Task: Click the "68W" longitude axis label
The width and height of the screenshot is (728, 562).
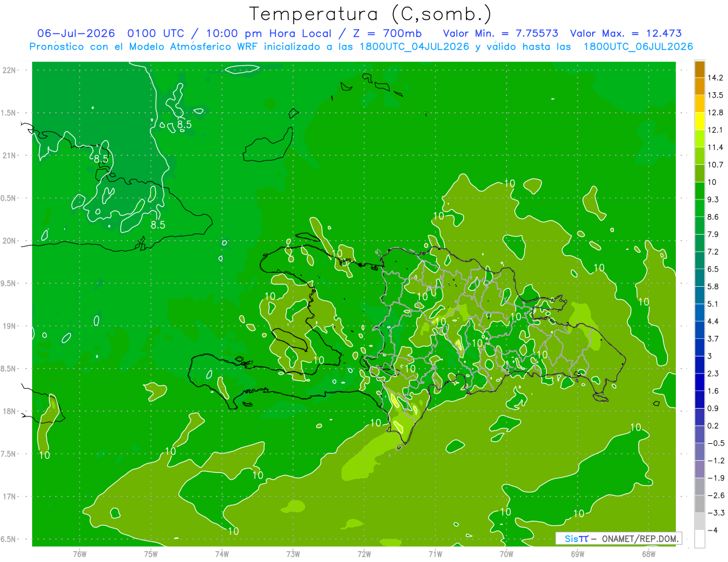Action: pos(649,554)
